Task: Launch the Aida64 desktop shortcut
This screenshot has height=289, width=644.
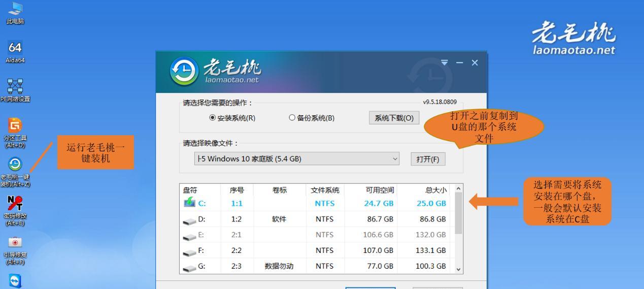Action: (x=15, y=52)
